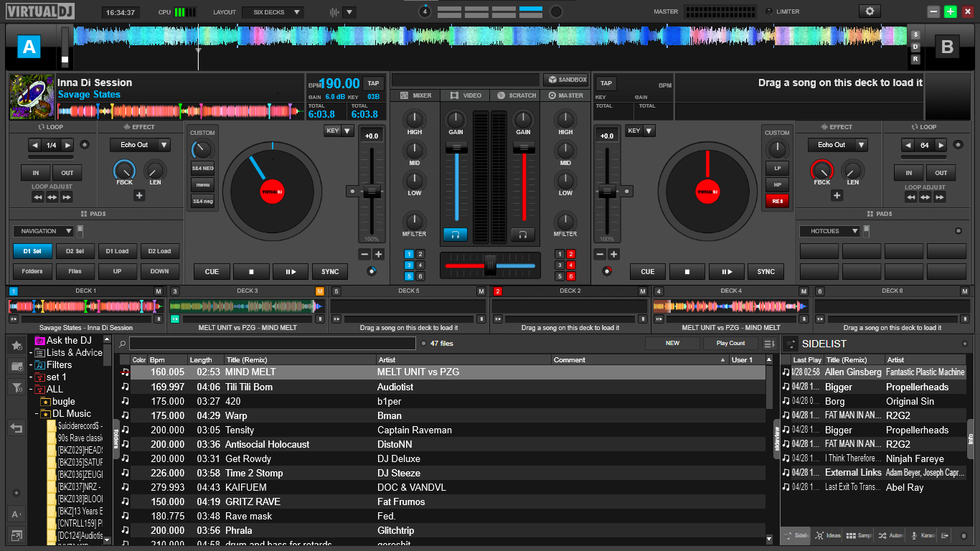This screenshot has height=551, width=980.
Task: Open left deck Echo Out effect dropdown
Action: (140, 145)
